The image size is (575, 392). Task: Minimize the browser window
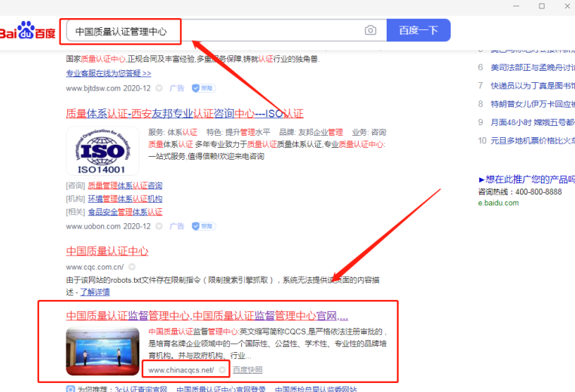516,6
